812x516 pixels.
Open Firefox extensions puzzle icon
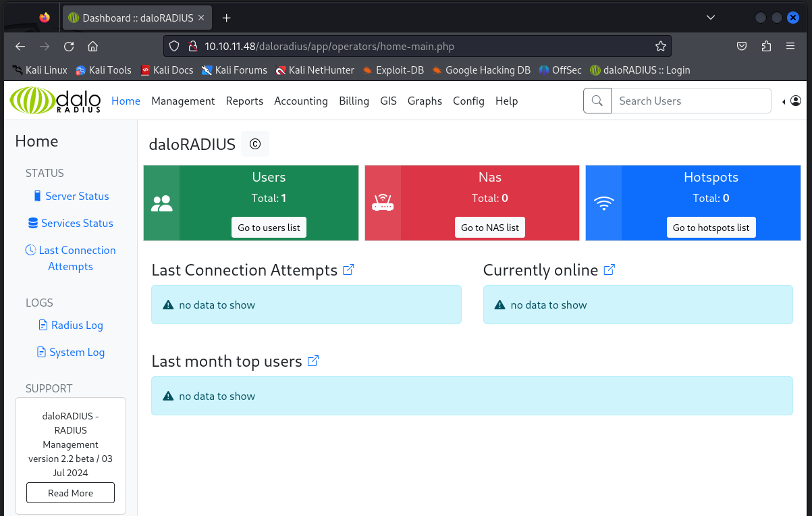pyautogui.click(x=766, y=47)
